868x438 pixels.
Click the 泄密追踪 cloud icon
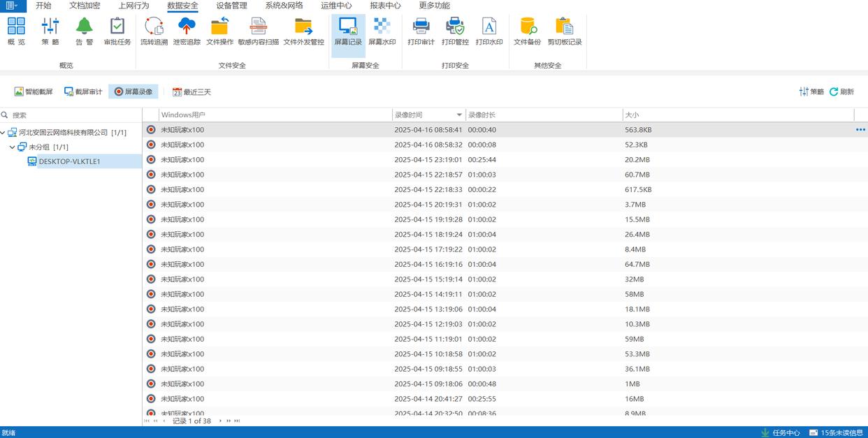coord(187,31)
